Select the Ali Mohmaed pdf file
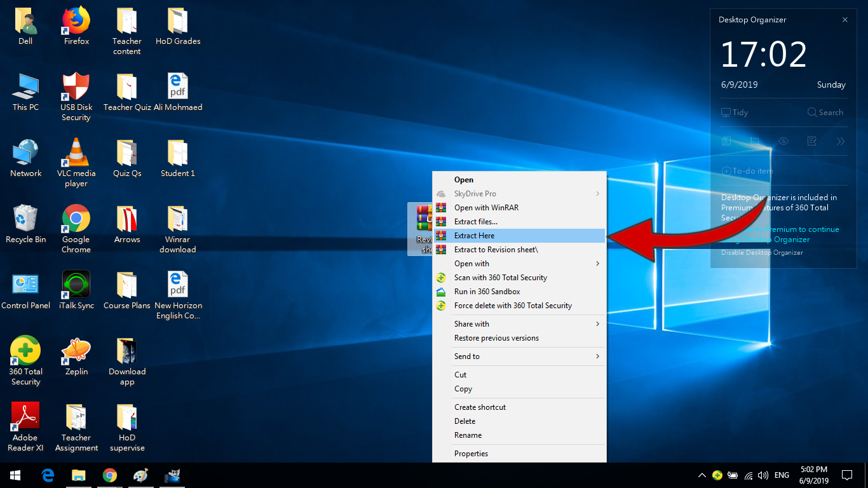868x488 pixels. (x=178, y=93)
